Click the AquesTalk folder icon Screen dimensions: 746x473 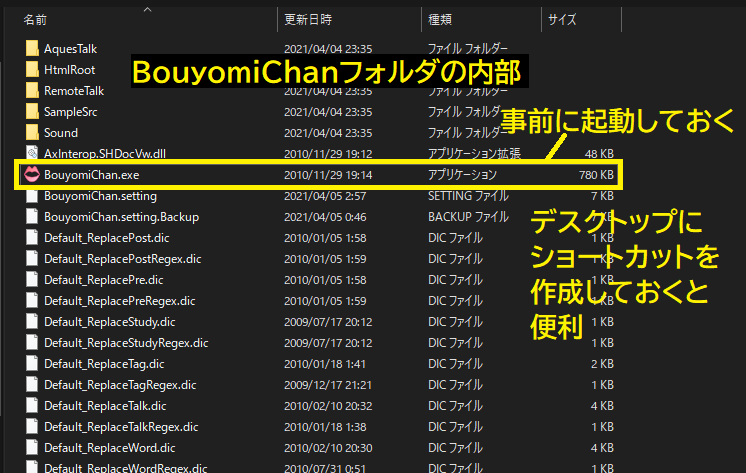click(32, 49)
